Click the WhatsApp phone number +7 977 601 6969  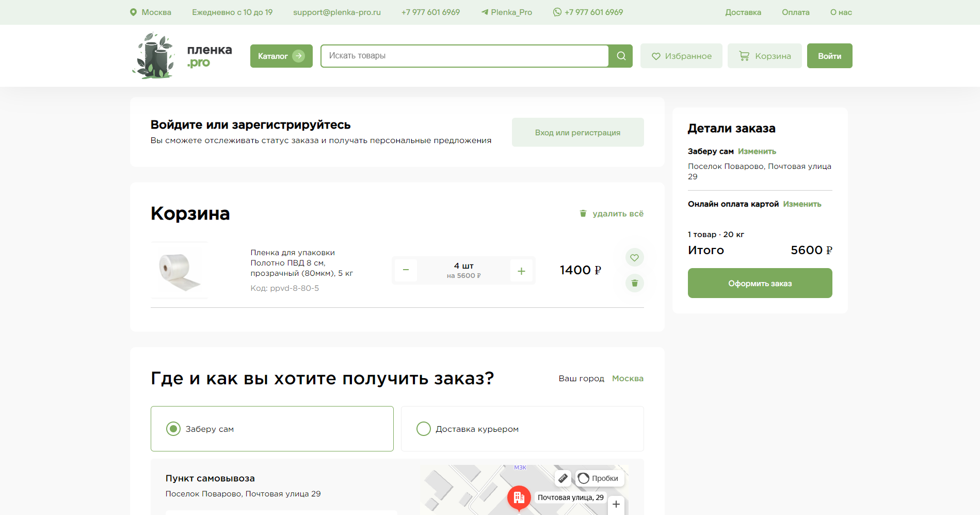point(588,12)
